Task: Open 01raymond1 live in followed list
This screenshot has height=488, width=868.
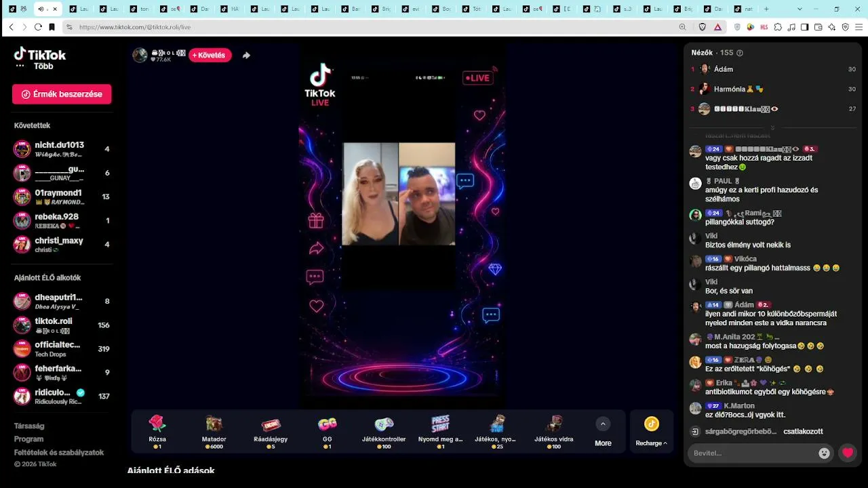Action: click(62, 197)
